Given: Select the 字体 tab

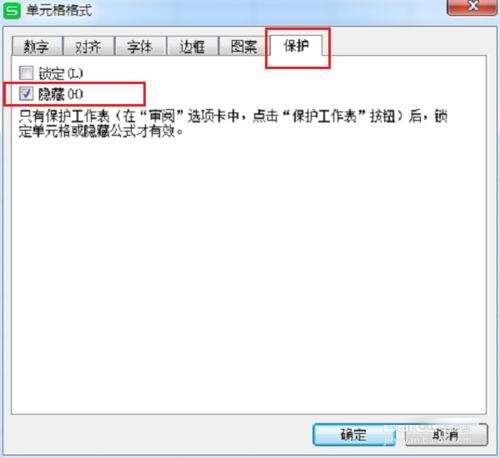Looking at the screenshot, I should tap(140, 46).
